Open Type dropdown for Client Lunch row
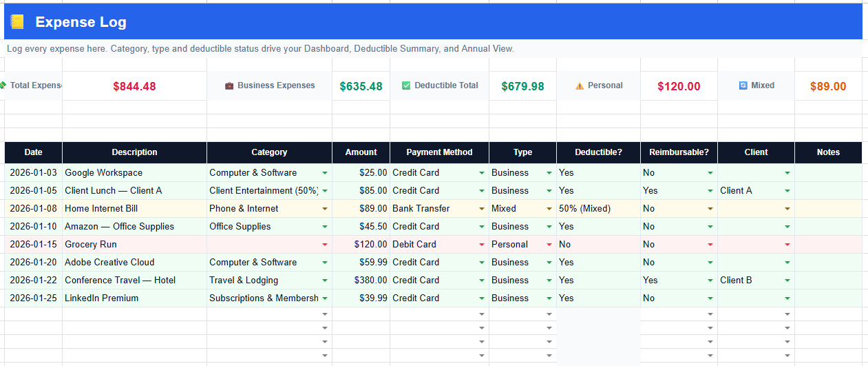 click(x=549, y=191)
